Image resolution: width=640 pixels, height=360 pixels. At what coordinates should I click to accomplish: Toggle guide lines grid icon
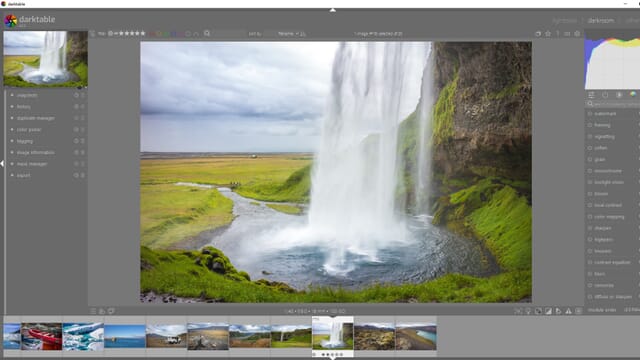pyautogui.click(x=578, y=311)
